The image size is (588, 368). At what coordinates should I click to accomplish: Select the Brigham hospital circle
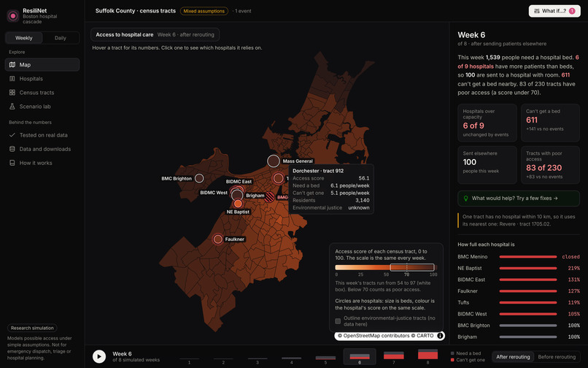coord(237,195)
